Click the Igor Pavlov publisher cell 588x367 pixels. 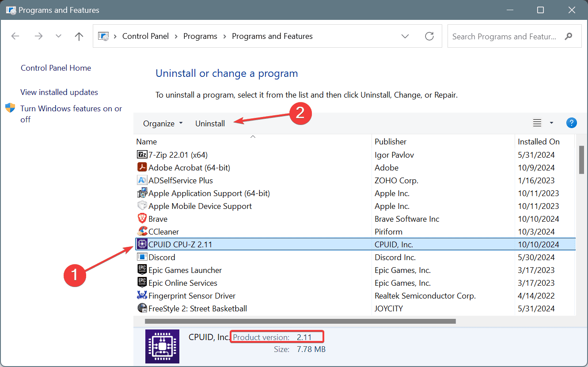(394, 155)
